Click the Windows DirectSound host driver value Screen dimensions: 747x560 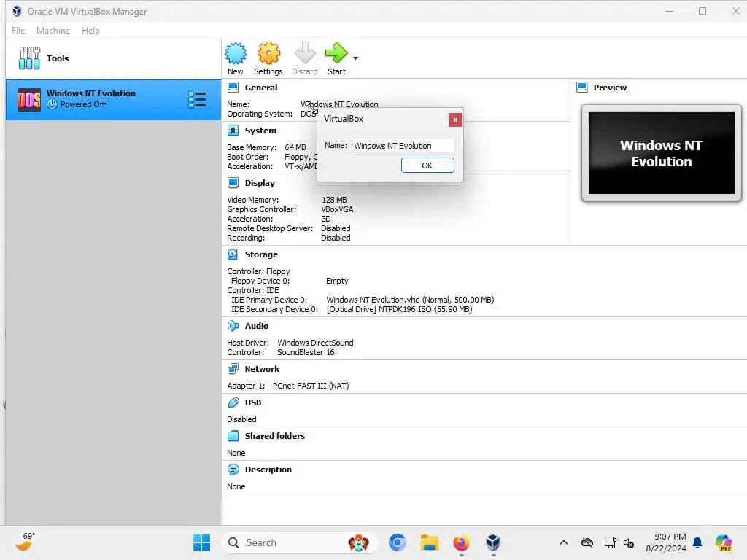point(315,343)
